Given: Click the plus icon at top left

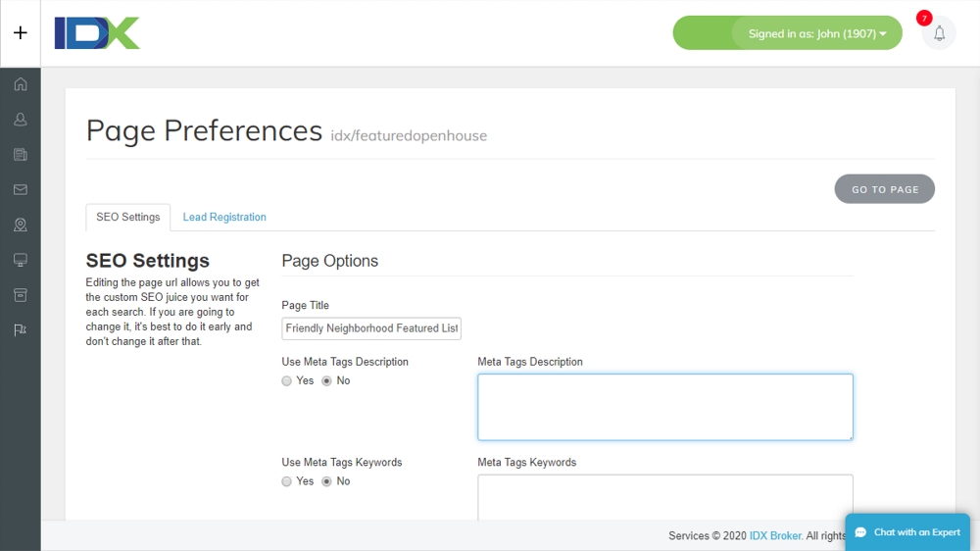Looking at the screenshot, I should [20, 32].
